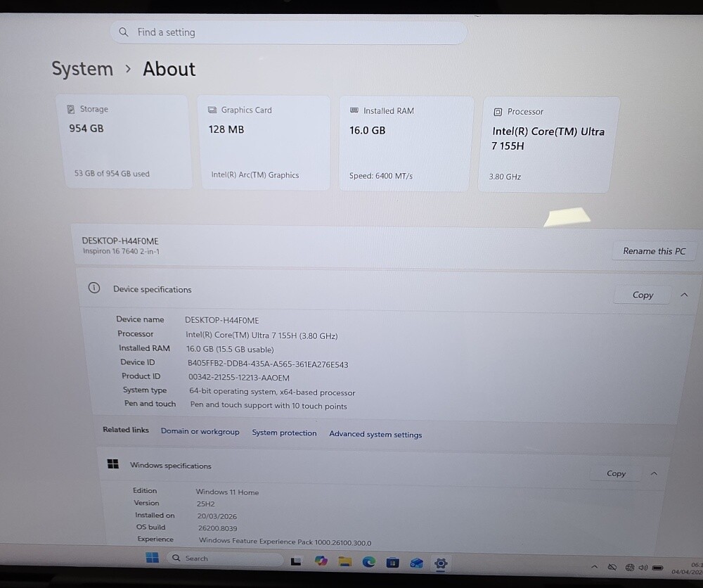Click the Device specifications info icon

tap(93, 288)
